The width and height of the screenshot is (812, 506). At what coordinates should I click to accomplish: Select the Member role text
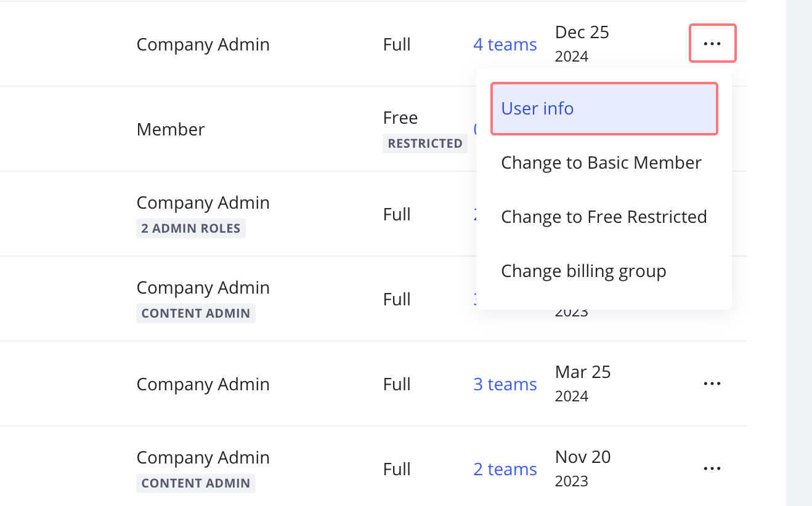171,129
